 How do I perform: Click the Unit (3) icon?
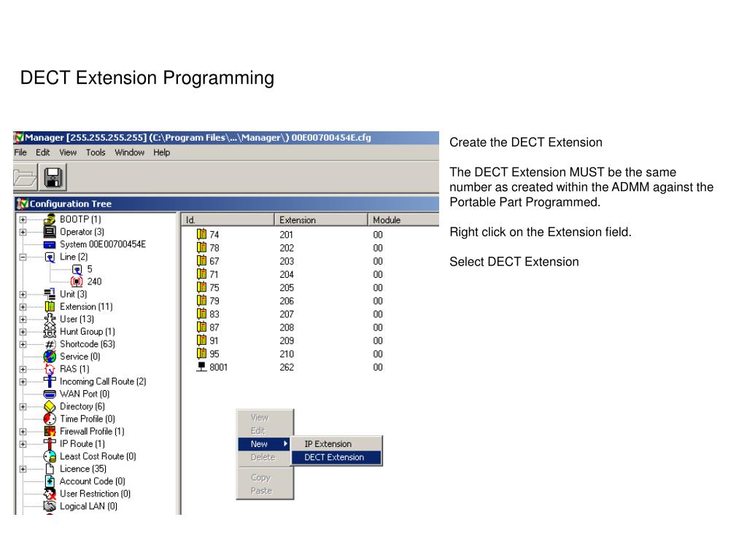coord(50,295)
